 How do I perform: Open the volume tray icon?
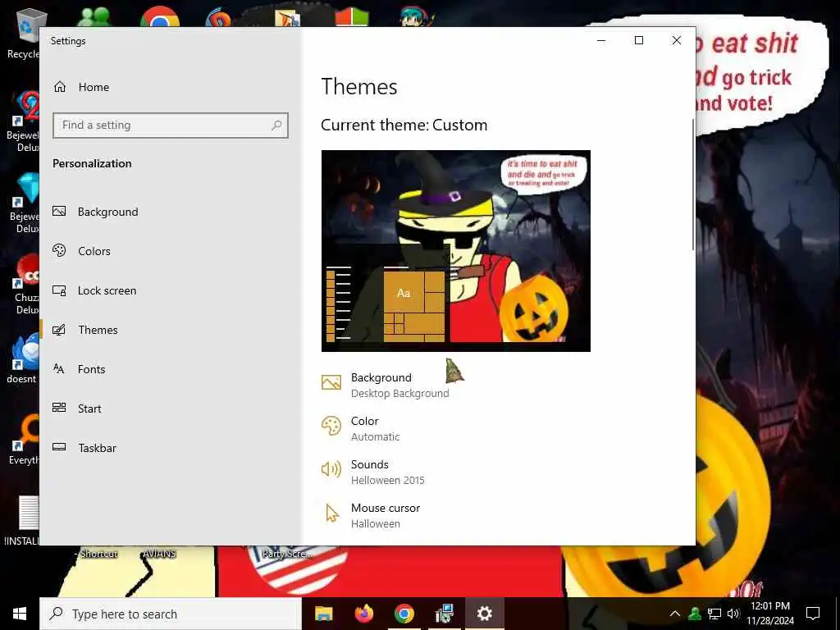pos(733,614)
